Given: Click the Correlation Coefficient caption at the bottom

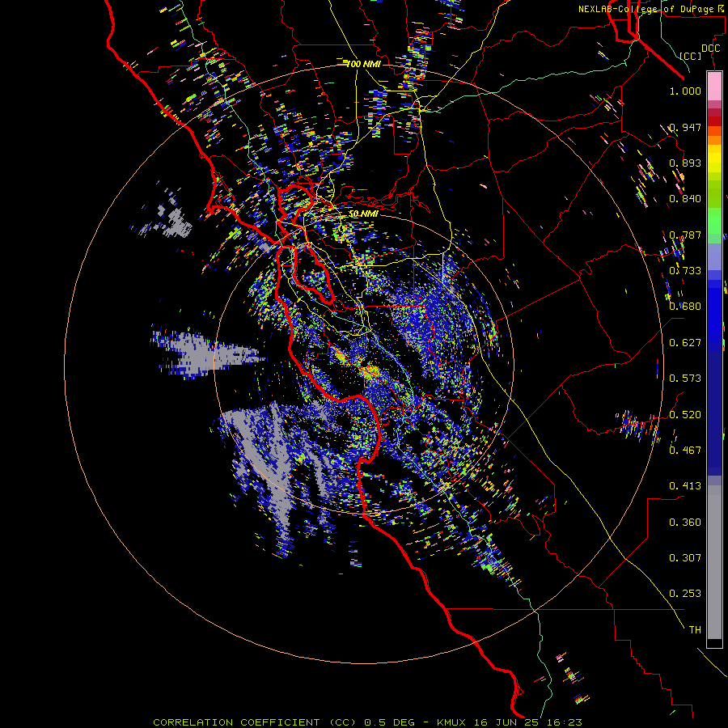Looking at the screenshot, I should pyautogui.click(x=367, y=722).
